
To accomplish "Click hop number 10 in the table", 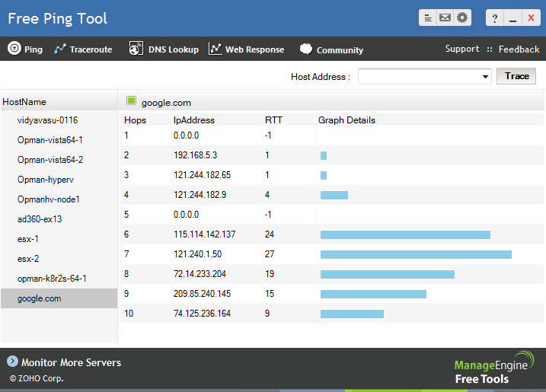I will coord(129,314).
